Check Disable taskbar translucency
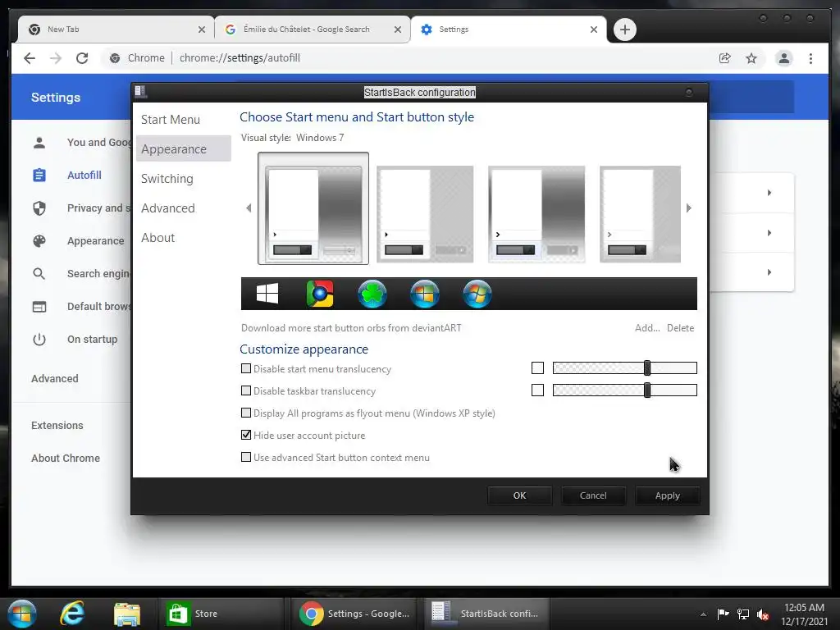Viewport: 840px width, 630px height. point(246,390)
